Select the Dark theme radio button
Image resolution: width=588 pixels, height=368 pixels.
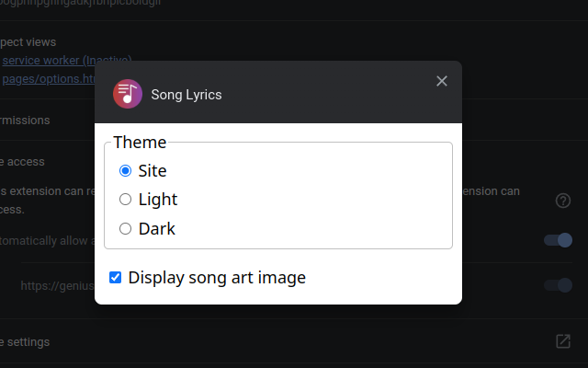pyautogui.click(x=126, y=229)
